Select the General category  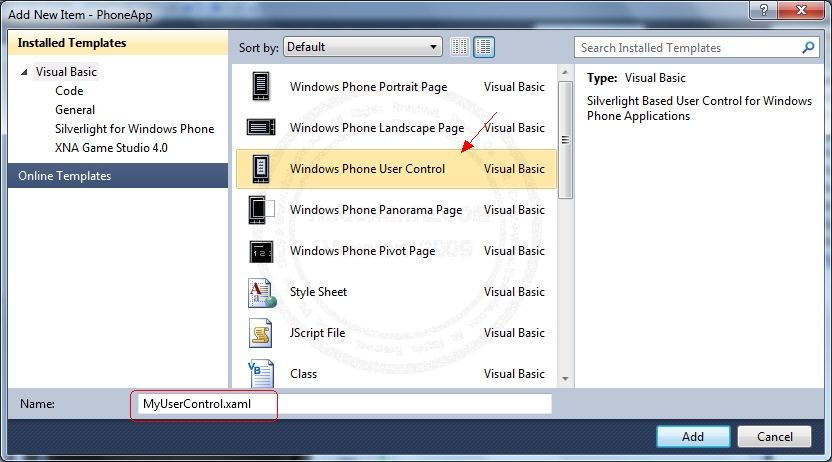75,110
